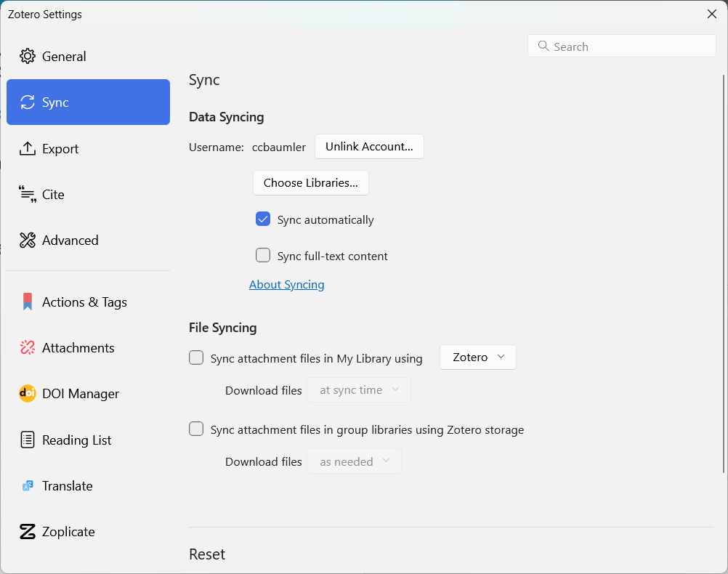The width and height of the screenshot is (728, 574).
Task: Open the Reading List settings pane
Action: (77, 440)
